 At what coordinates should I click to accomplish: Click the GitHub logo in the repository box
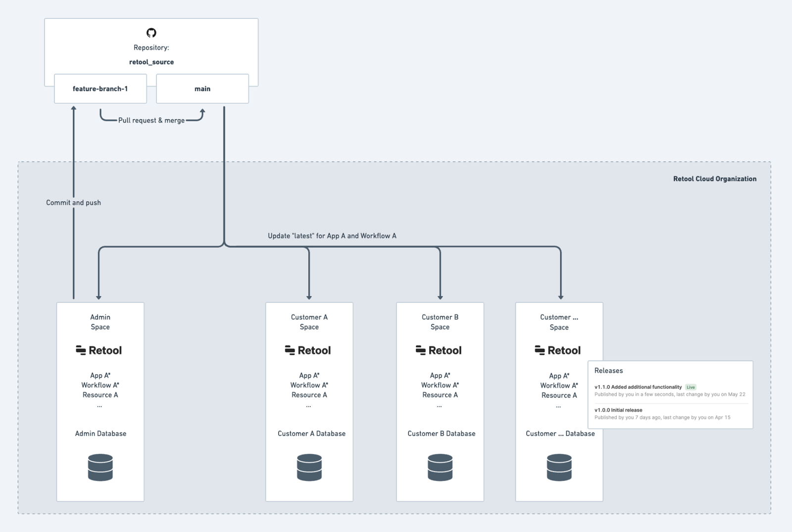click(x=151, y=33)
